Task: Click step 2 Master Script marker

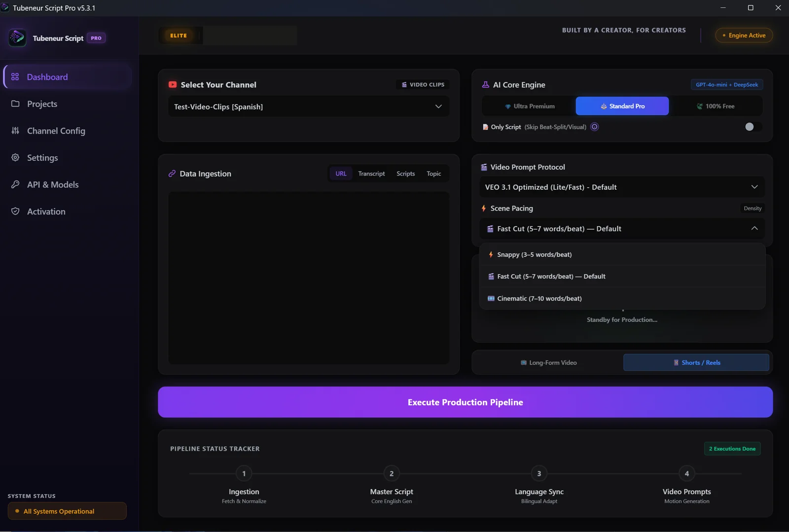Action: point(392,474)
